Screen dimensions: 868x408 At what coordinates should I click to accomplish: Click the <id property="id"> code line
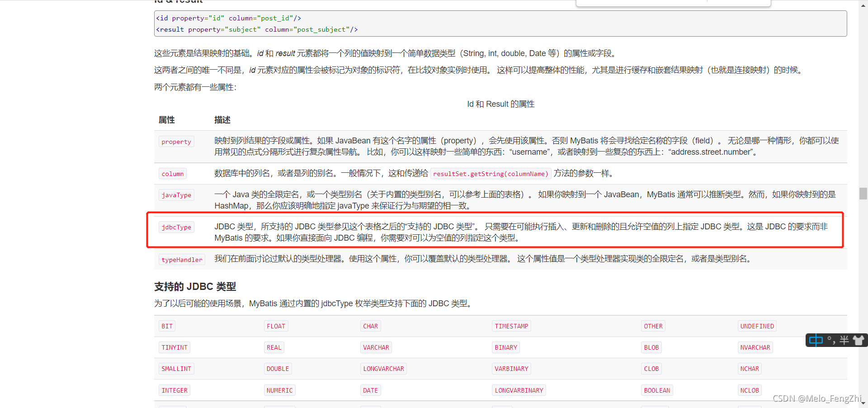[x=229, y=18]
